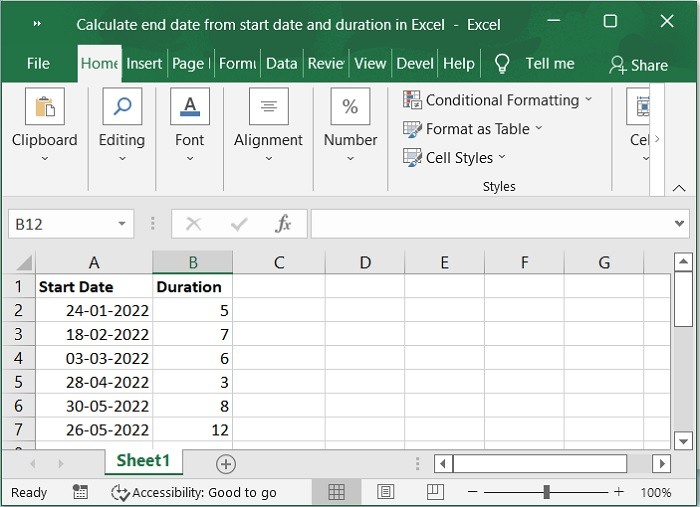
Task: Click the Tell me lightbulb icon
Action: [x=502, y=64]
